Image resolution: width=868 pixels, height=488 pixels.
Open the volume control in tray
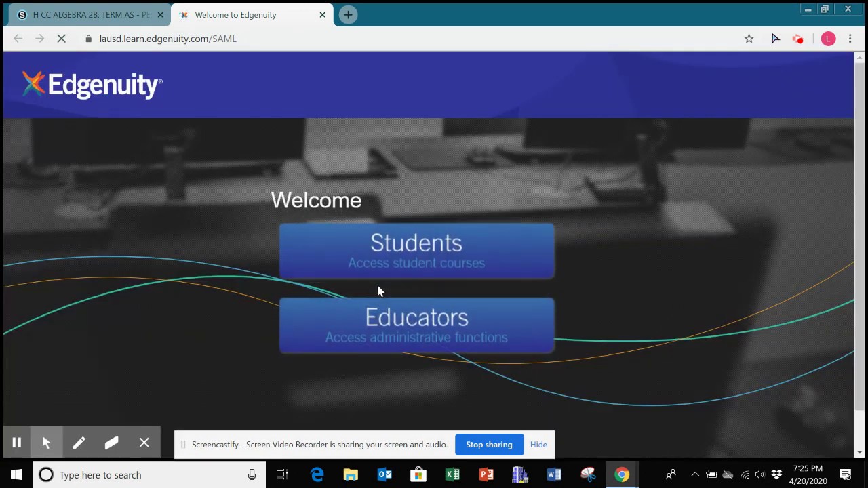[x=759, y=474]
